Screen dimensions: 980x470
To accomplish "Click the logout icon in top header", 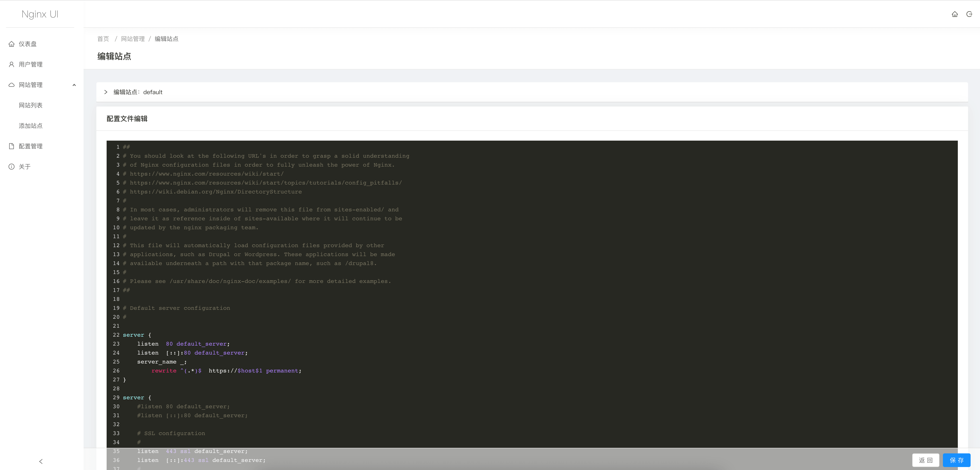I will [969, 14].
